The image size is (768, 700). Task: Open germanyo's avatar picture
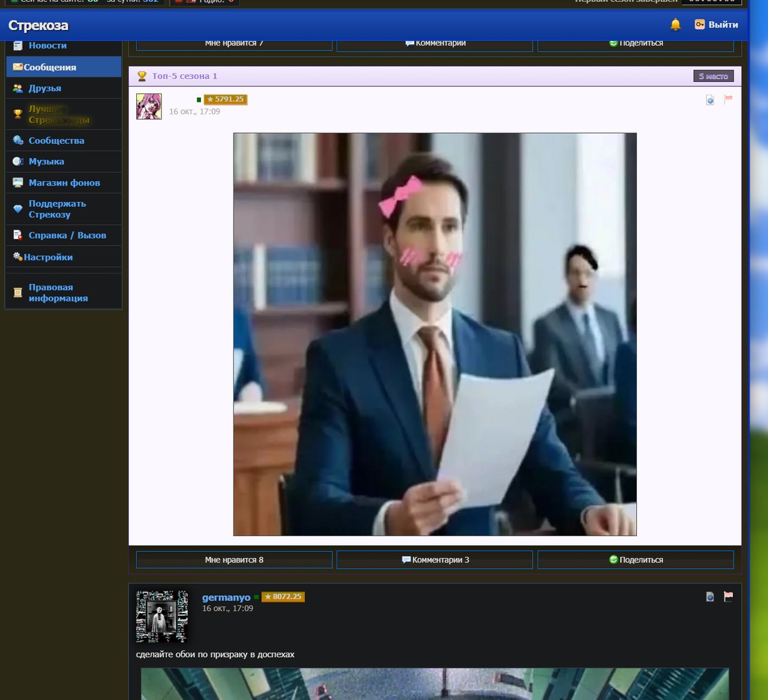click(162, 616)
